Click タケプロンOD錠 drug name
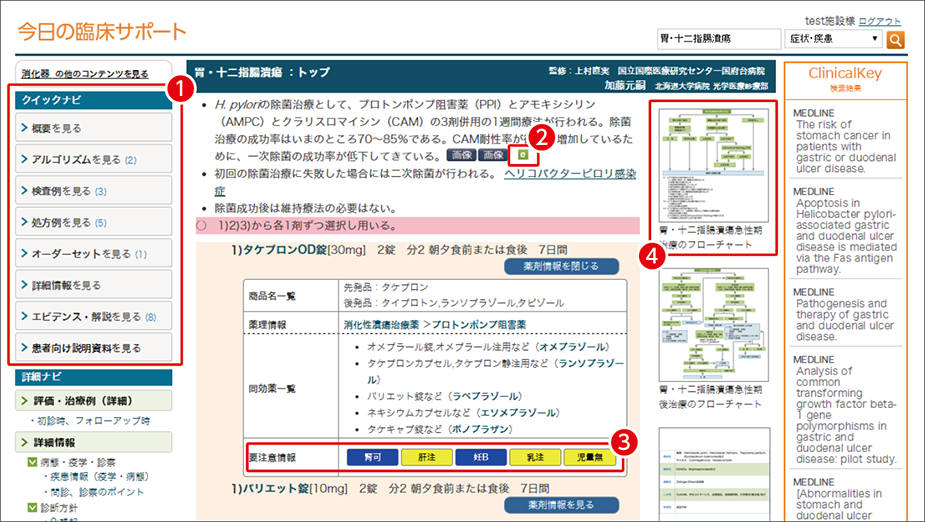 284,249
